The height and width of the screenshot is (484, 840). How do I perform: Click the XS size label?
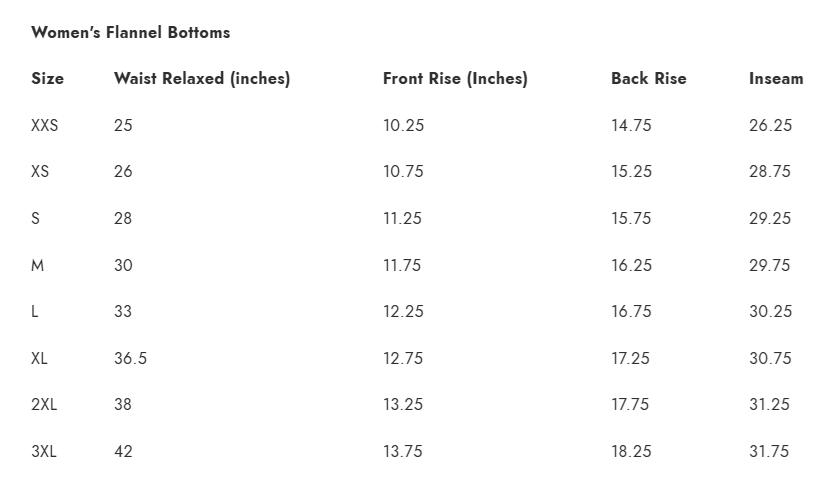pos(40,172)
